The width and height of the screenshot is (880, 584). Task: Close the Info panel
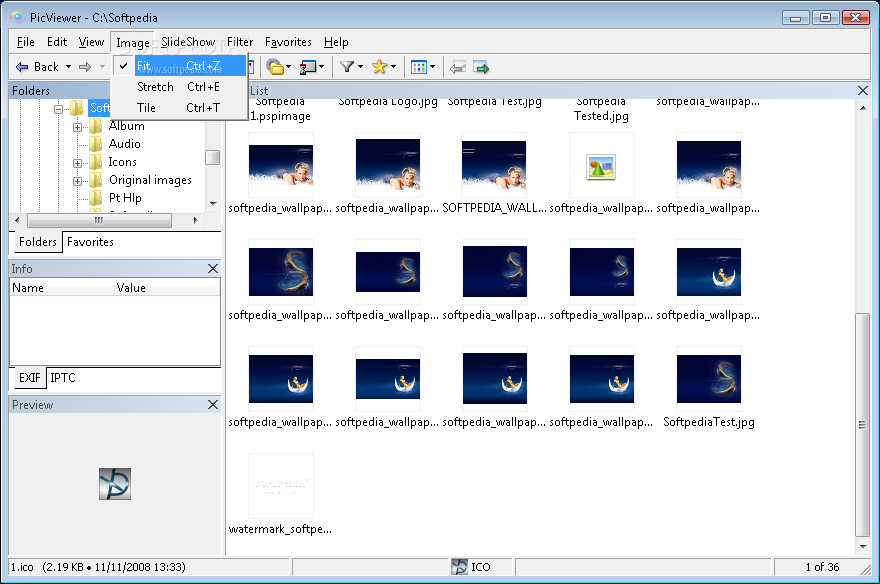(213, 269)
